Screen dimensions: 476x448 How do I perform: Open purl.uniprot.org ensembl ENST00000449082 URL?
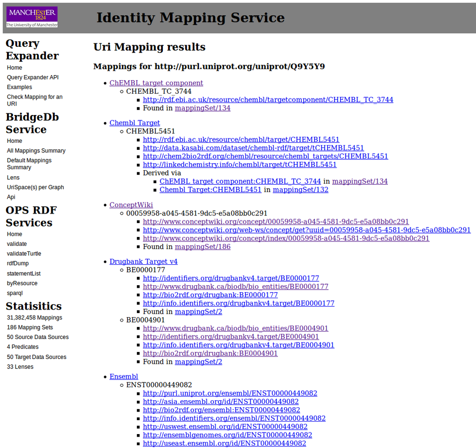point(230,393)
